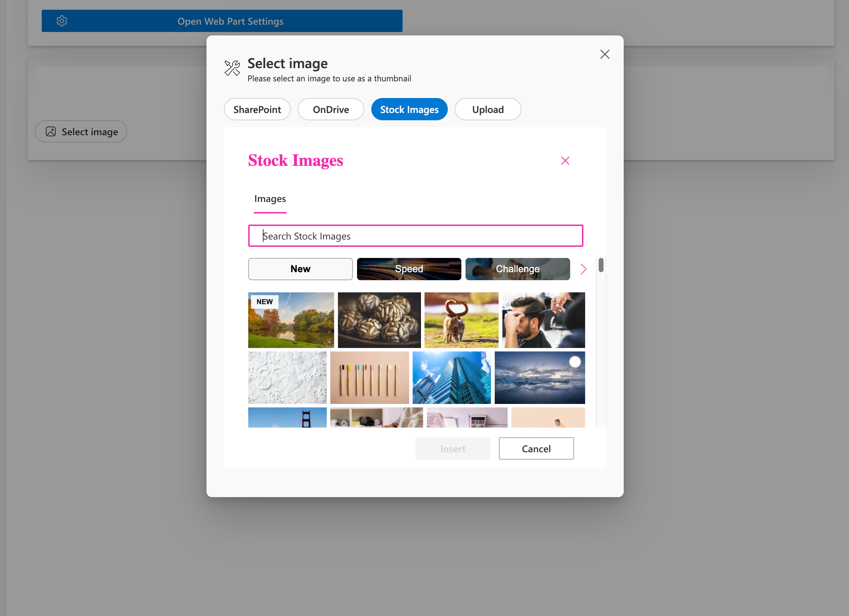The width and height of the screenshot is (849, 616).
Task: Switch to the SharePoint source tab
Action: pyautogui.click(x=257, y=109)
